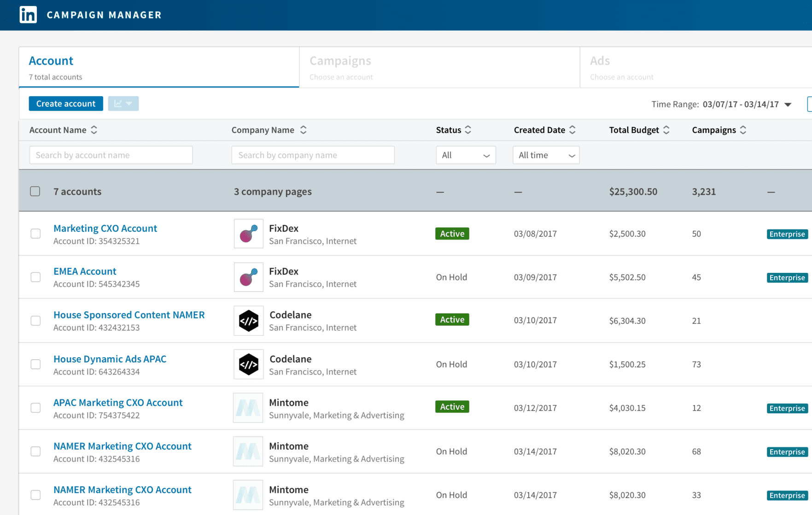Check the select-all 7 accounts checkbox

click(x=35, y=191)
